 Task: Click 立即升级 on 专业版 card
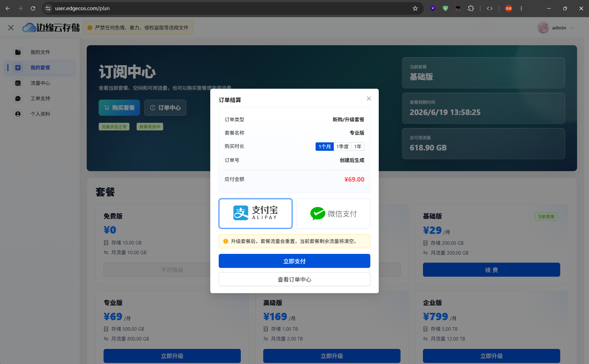[x=172, y=356]
